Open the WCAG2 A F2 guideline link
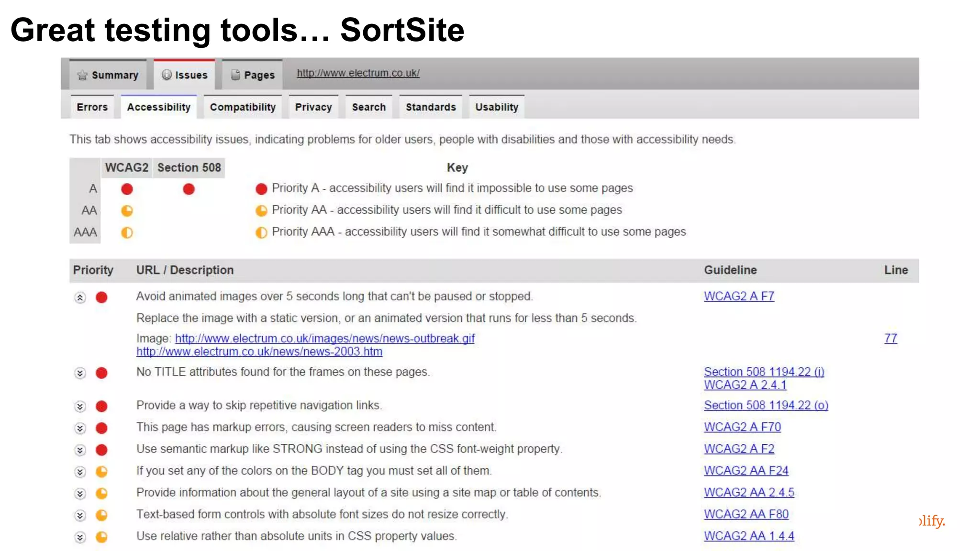 (739, 449)
